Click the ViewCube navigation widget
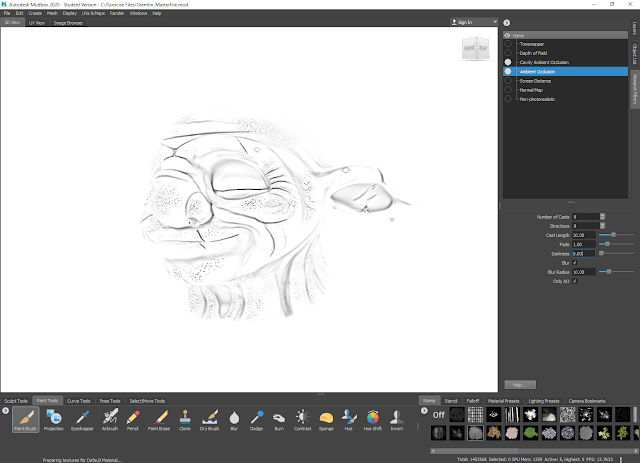 click(x=476, y=48)
